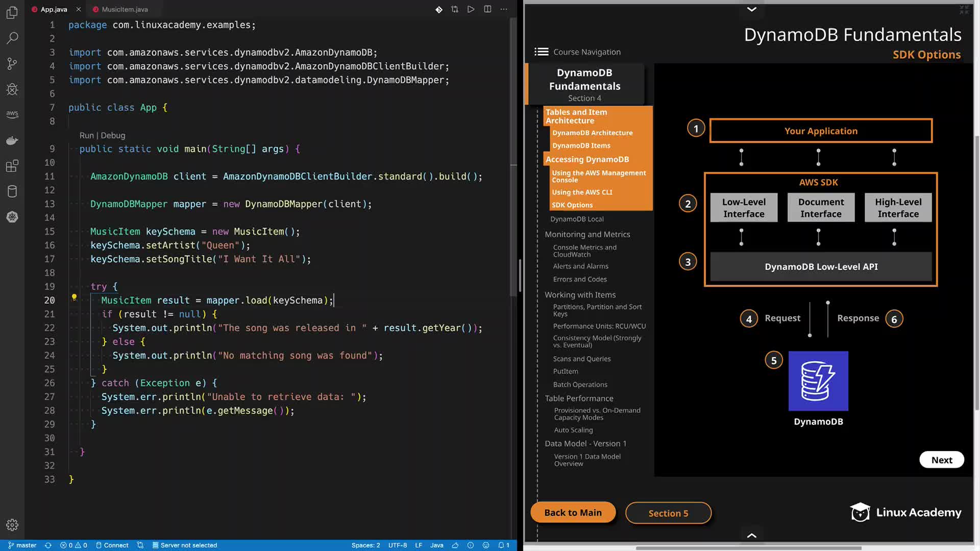Open the Kubernetes extension panel
The height and width of the screenshot is (551, 980).
pyautogui.click(x=12, y=217)
